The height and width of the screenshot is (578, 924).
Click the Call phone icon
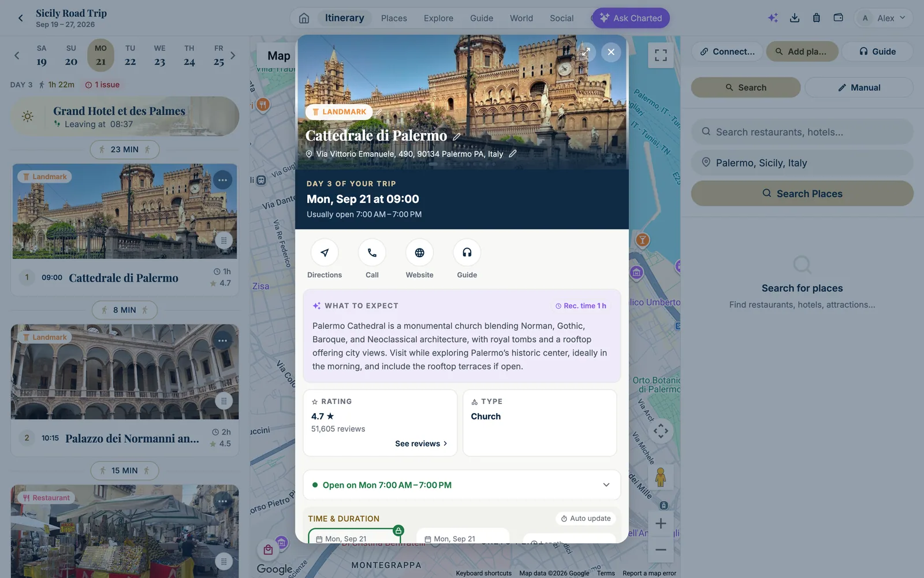click(372, 253)
